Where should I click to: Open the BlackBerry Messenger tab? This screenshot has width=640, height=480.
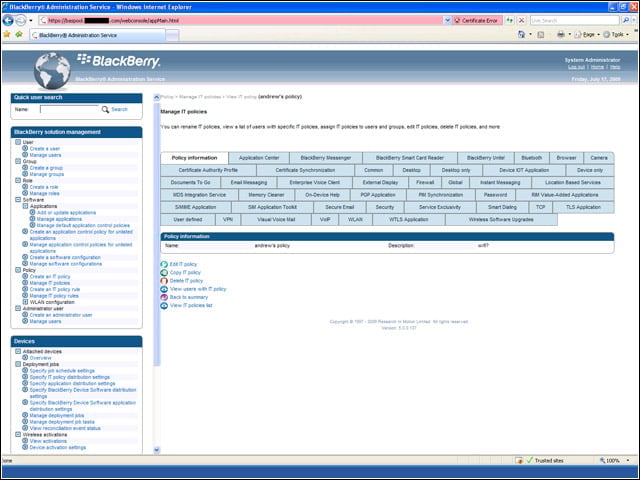click(x=326, y=158)
